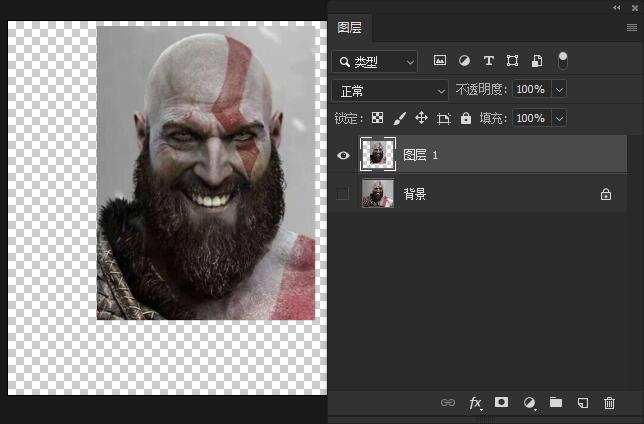
Task: Create new fill or adjustment layer
Action: pos(530,403)
